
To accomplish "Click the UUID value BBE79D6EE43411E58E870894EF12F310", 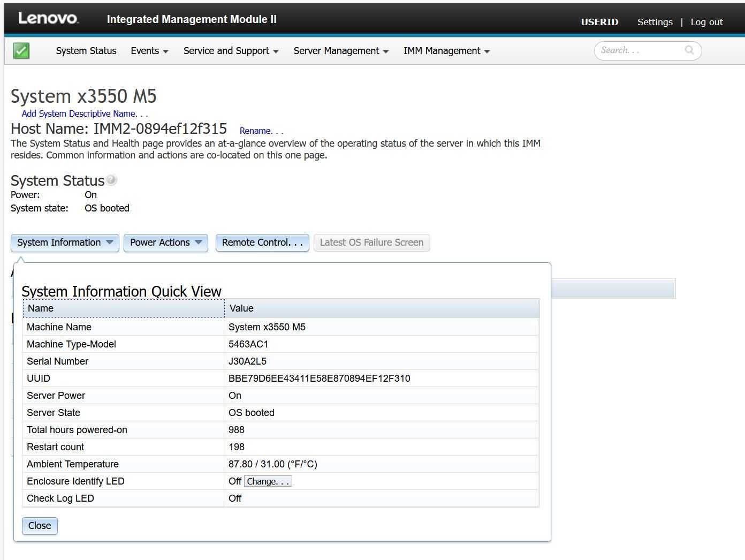I will point(319,379).
